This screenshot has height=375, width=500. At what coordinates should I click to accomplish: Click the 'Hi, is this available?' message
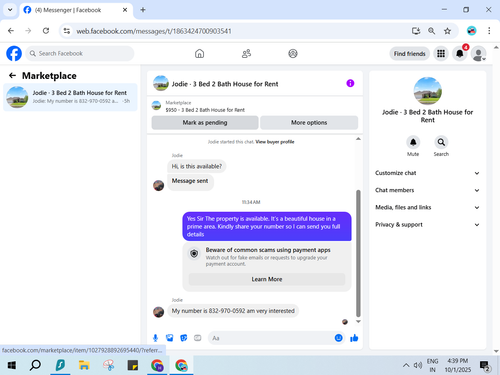tap(197, 166)
